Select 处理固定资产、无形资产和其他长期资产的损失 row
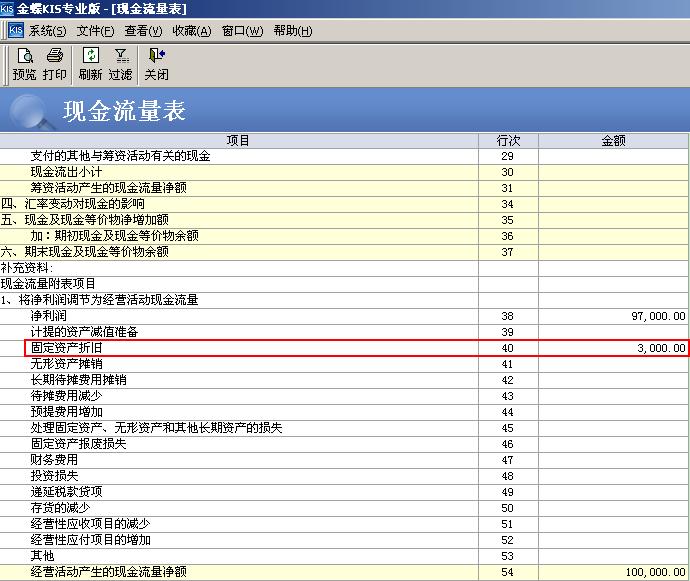This screenshot has height=581, width=690. [344, 428]
